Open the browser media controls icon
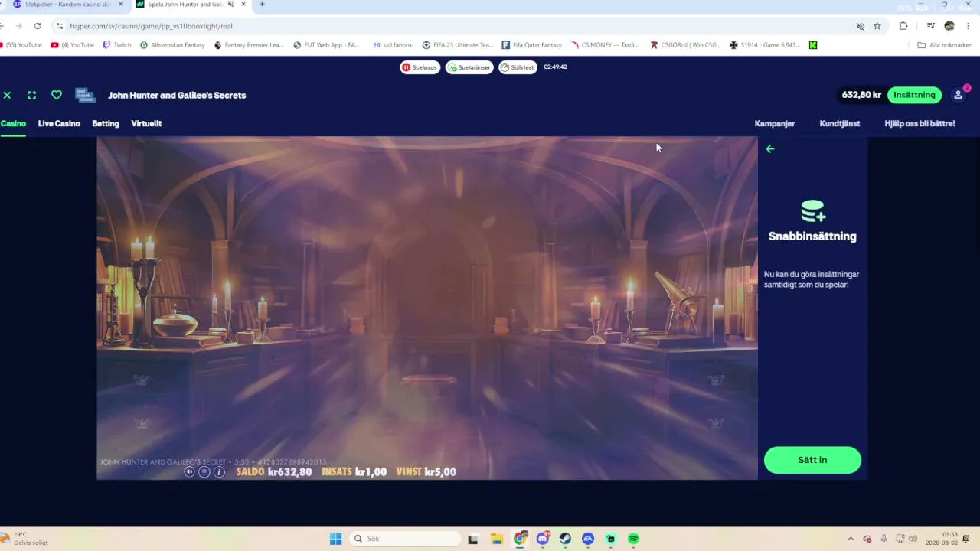 930,26
